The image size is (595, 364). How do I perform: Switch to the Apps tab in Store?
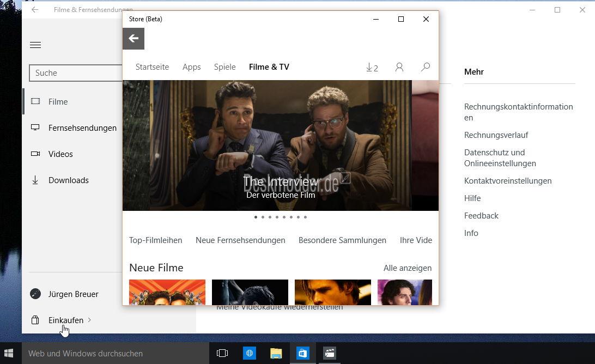192,67
